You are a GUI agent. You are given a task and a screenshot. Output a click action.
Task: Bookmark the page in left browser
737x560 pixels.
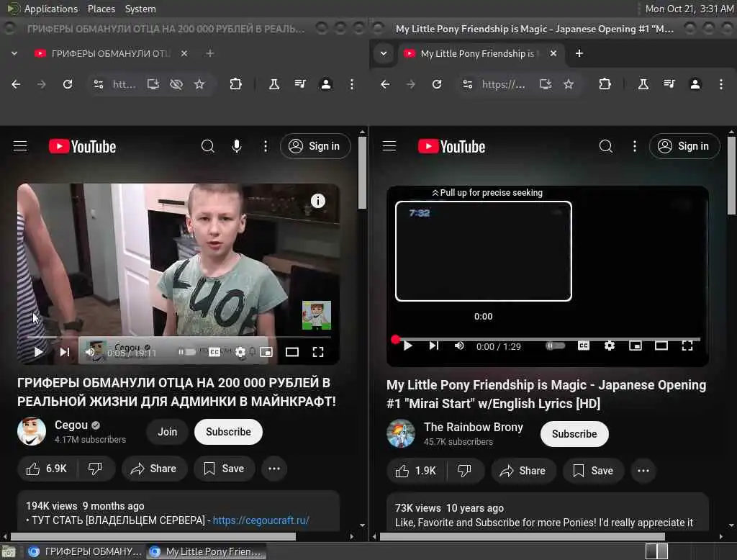tap(199, 84)
